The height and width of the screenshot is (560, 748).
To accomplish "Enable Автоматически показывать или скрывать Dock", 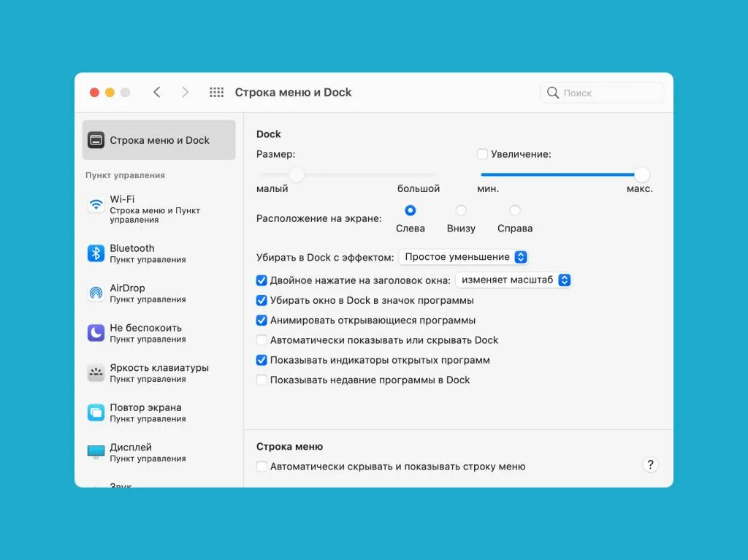I will click(x=262, y=340).
